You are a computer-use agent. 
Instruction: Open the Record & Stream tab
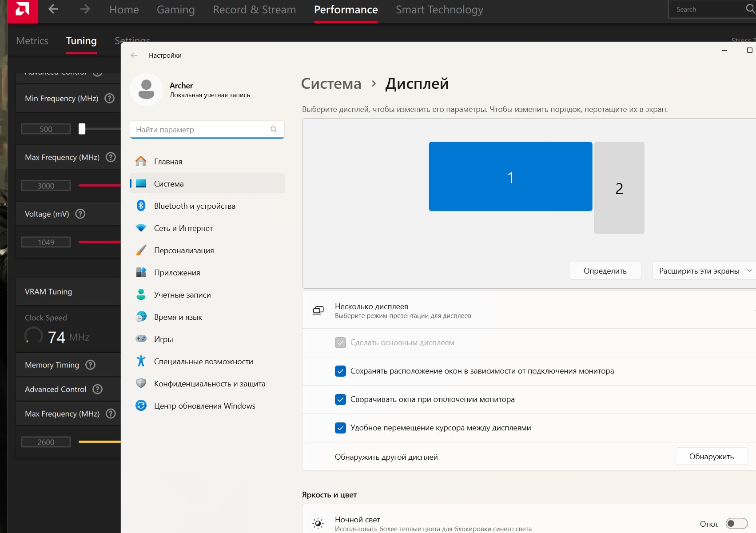point(255,10)
